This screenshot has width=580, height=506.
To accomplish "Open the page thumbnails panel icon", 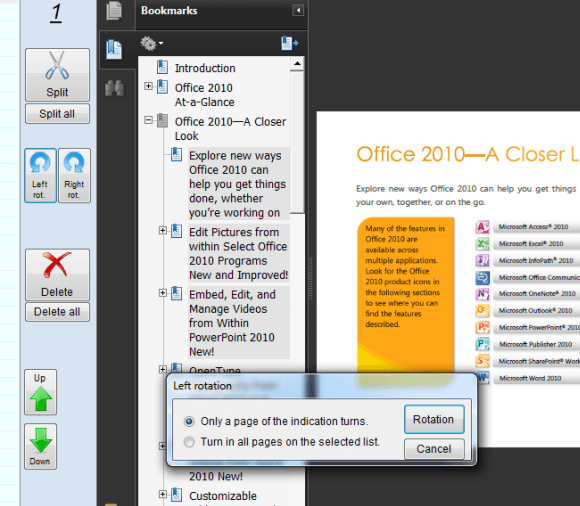I will click(x=114, y=10).
